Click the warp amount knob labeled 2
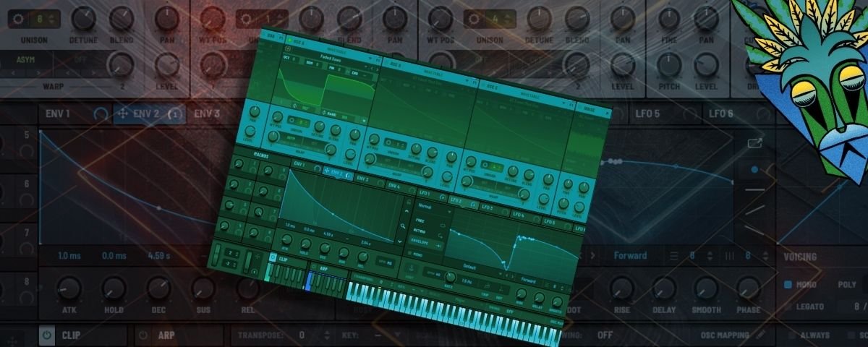This screenshot has height=347, width=868. point(120,65)
